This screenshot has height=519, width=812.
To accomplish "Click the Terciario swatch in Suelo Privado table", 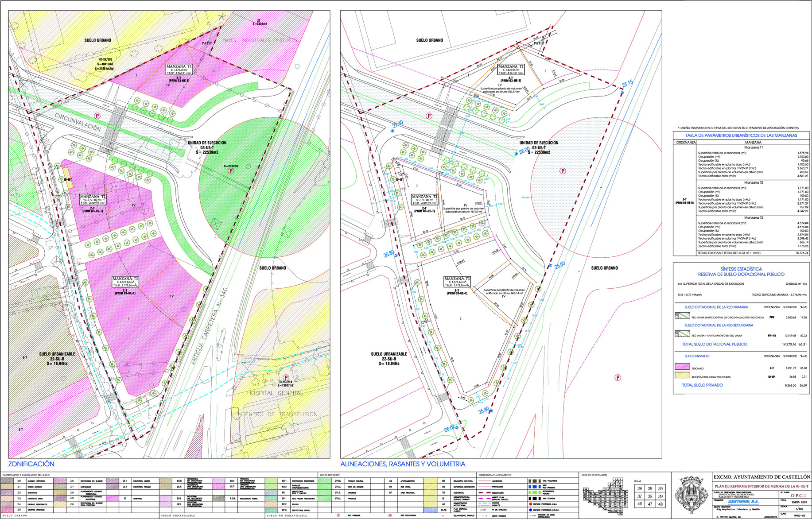I will pyautogui.click(x=682, y=367).
